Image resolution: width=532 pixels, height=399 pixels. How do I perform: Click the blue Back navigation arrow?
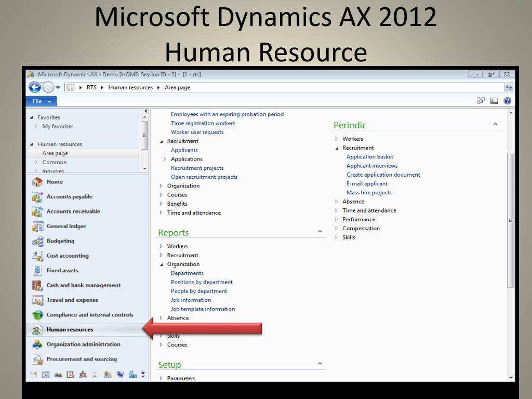pyautogui.click(x=35, y=87)
